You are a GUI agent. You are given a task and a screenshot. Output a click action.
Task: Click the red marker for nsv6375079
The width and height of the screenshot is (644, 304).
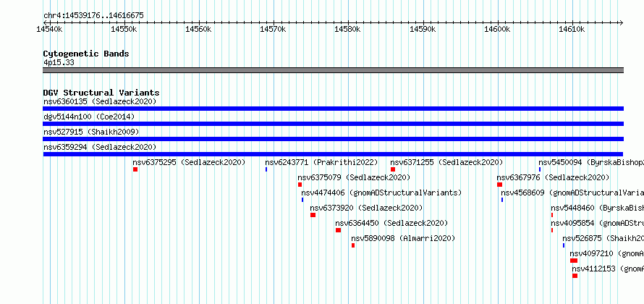point(300,185)
